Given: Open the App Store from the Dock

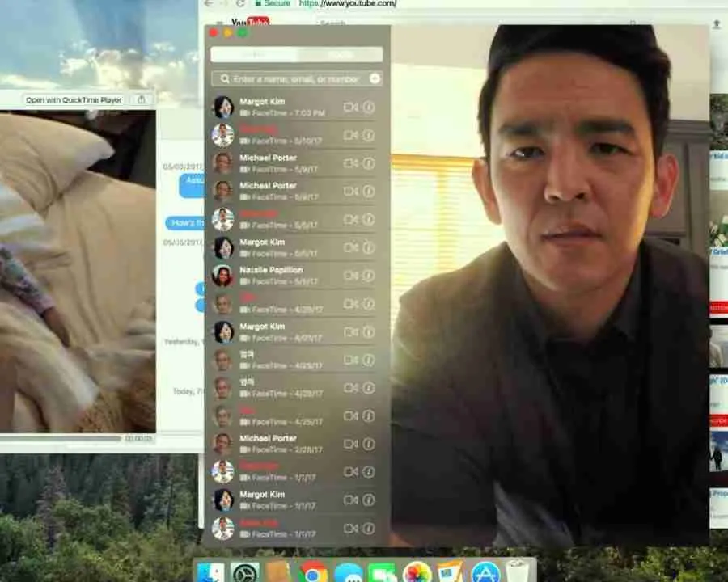Looking at the screenshot, I should 485,573.
